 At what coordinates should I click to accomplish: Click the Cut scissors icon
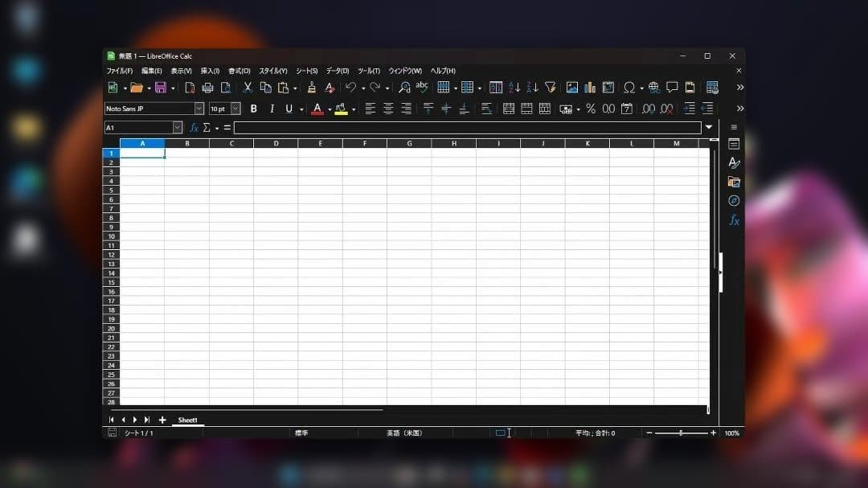[x=248, y=88]
